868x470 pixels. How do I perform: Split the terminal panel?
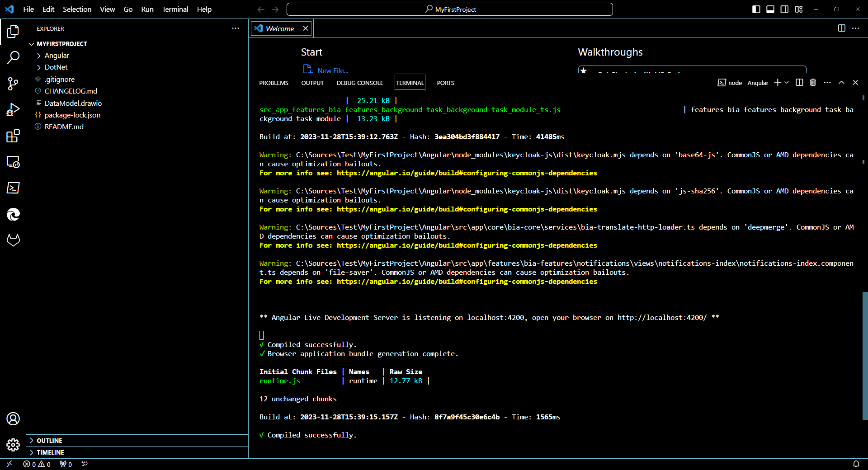pos(799,83)
